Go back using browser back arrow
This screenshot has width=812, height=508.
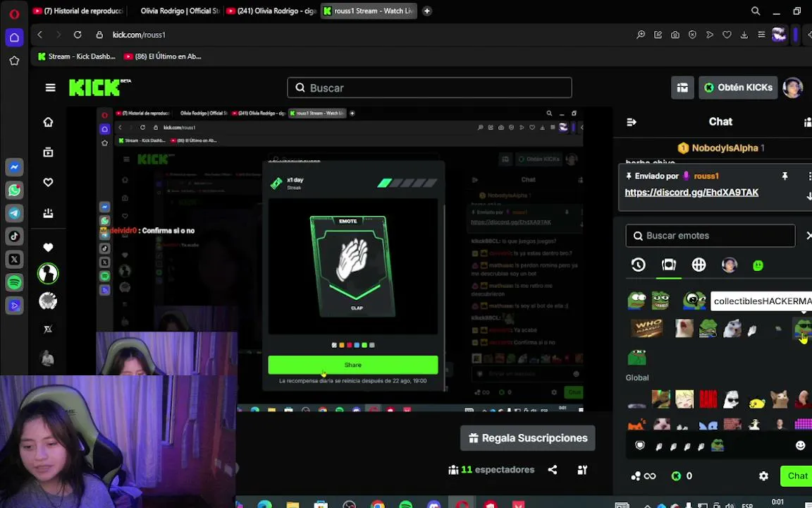(x=40, y=35)
